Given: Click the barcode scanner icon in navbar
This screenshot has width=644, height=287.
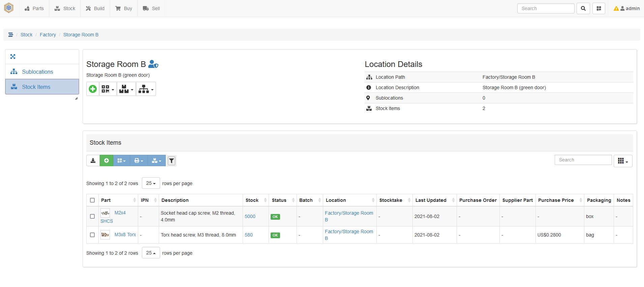Looking at the screenshot, I should pos(599,8).
